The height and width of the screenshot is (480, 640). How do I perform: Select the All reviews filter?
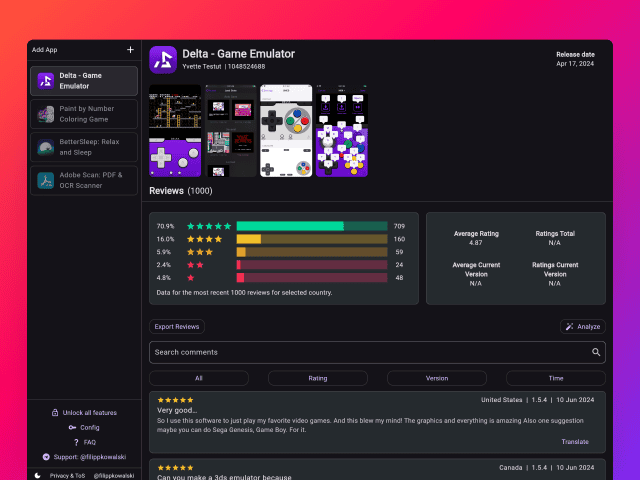pos(199,378)
